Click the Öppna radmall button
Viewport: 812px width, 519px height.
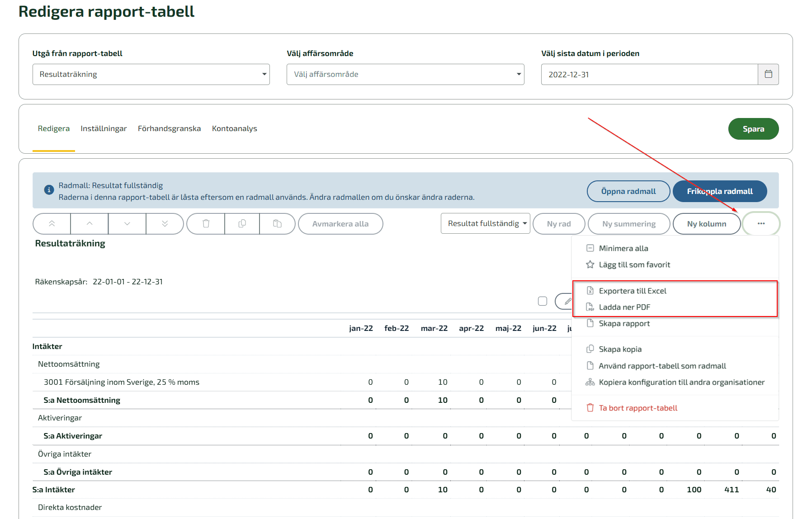point(628,191)
